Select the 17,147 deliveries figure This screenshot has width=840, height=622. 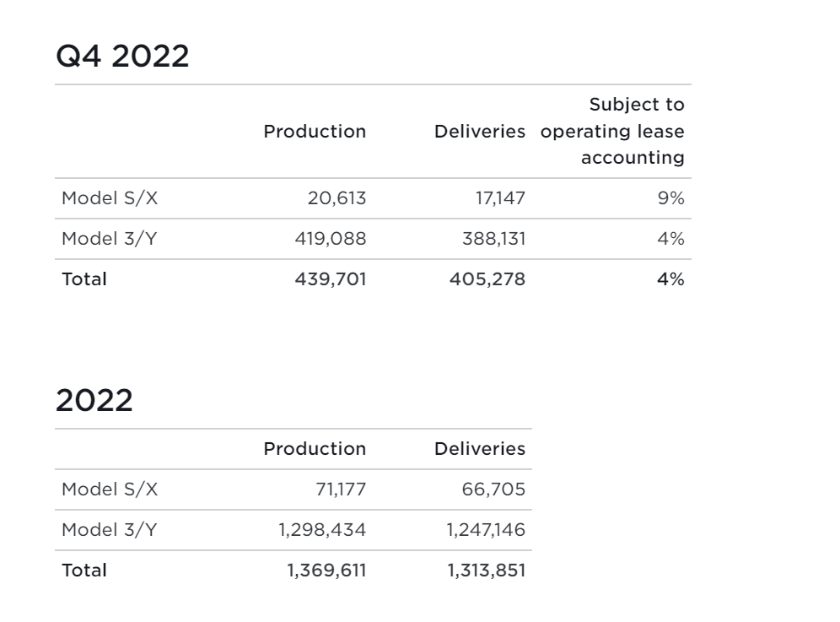click(500, 198)
